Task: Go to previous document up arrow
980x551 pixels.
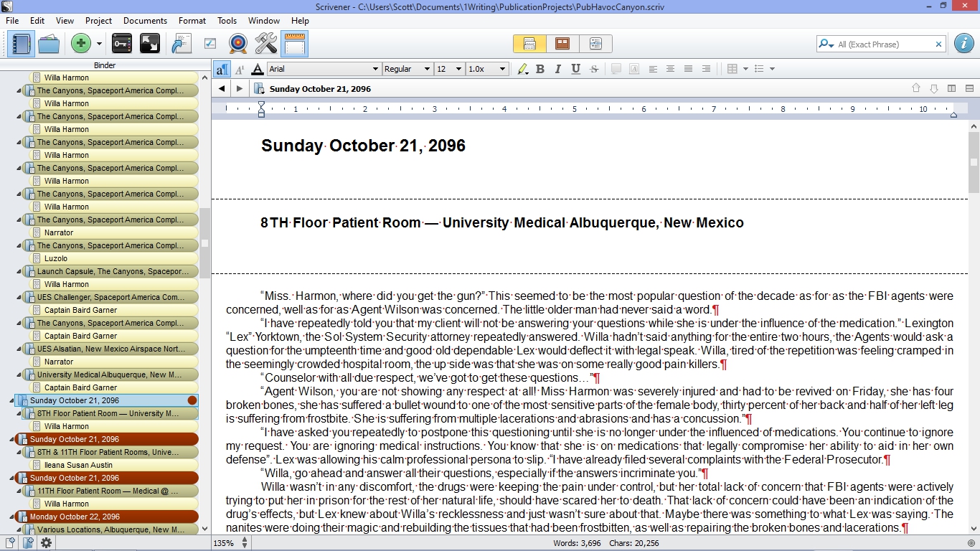Action: tap(916, 89)
